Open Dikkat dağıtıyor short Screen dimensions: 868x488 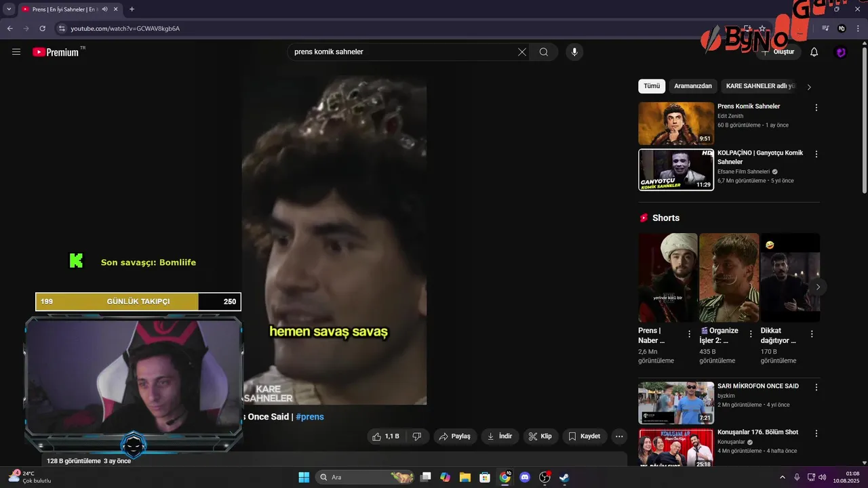click(790, 278)
